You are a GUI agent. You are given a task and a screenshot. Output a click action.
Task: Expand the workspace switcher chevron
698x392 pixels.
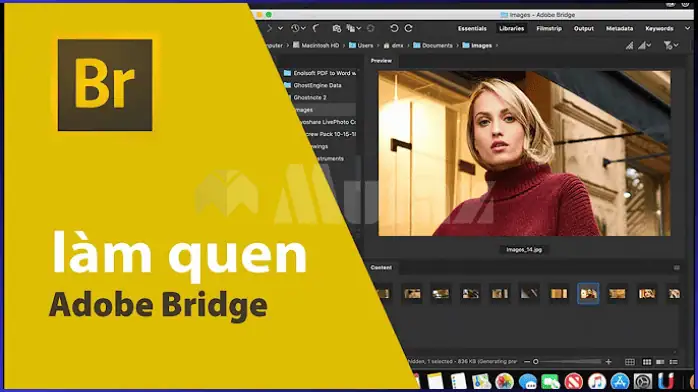coord(687,28)
